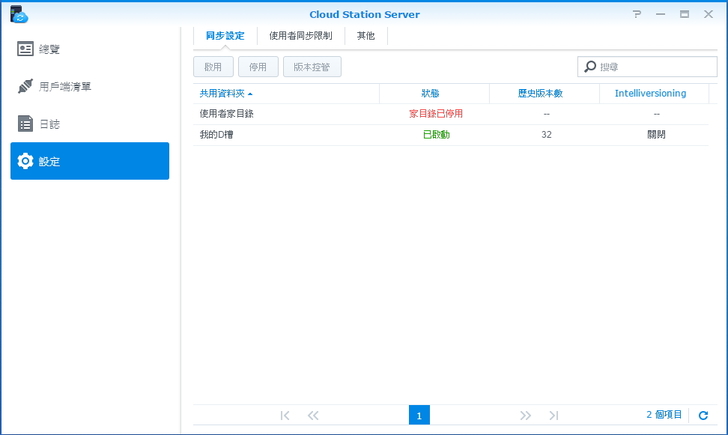This screenshot has width=728, height=435.
Task: Select the 我的D槽 shared folder row
Action: [451, 135]
